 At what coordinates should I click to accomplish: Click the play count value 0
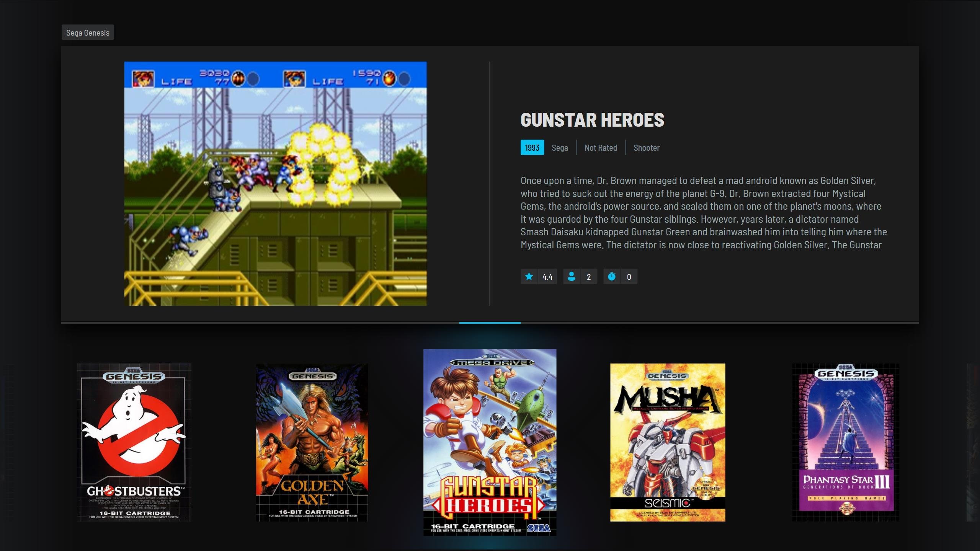point(629,277)
